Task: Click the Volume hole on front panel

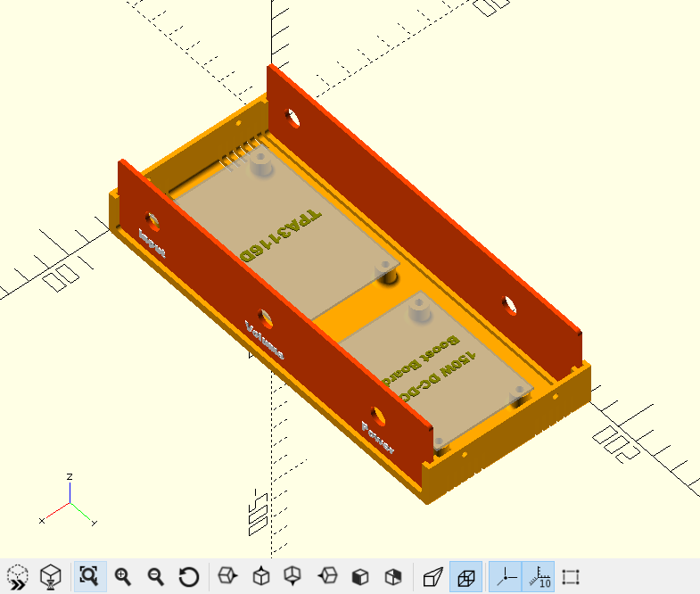Action: pyautogui.click(x=265, y=318)
